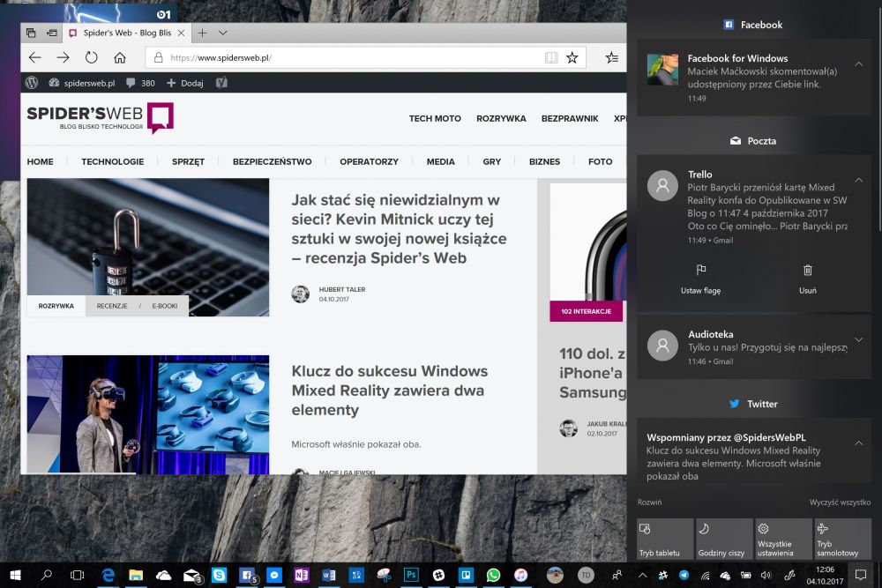Image resolution: width=882 pixels, height=588 pixels.
Task: Open a new Edge tab
Action: point(203,33)
